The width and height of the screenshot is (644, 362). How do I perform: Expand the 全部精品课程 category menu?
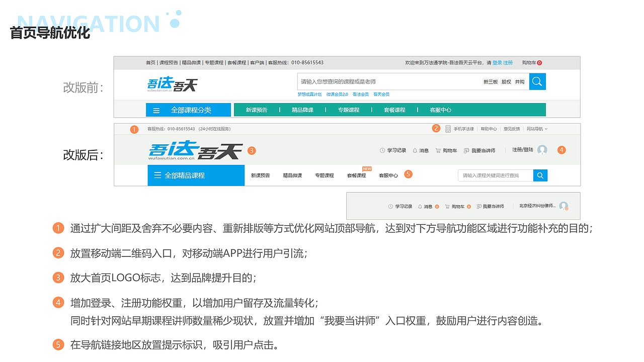[196, 175]
